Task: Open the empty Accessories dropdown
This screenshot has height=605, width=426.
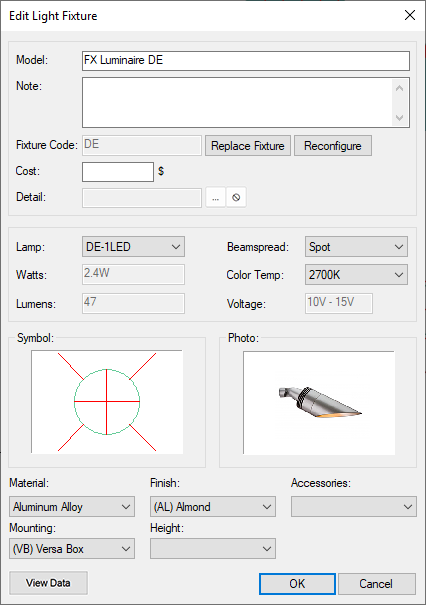Action: [354, 507]
